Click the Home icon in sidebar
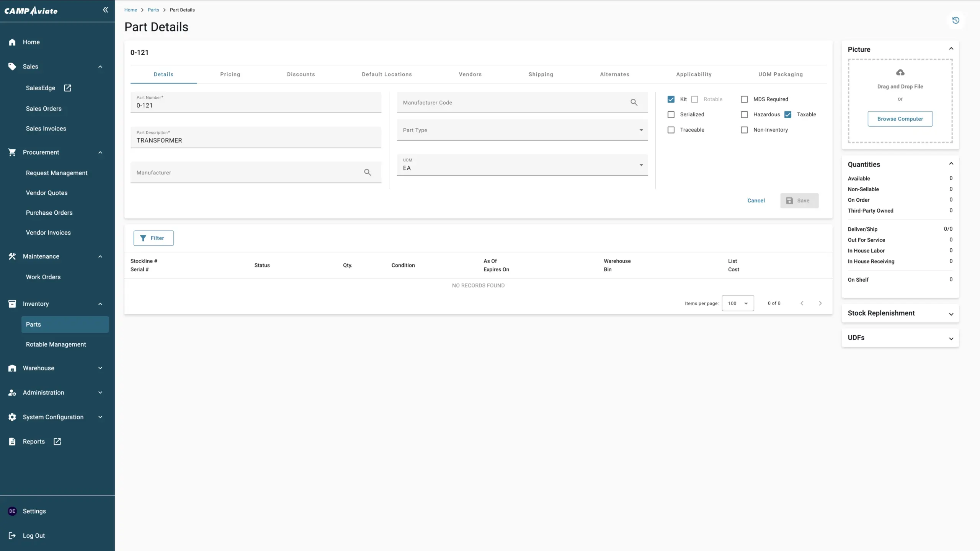This screenshot has height=551, width=980. pos(12,42)
